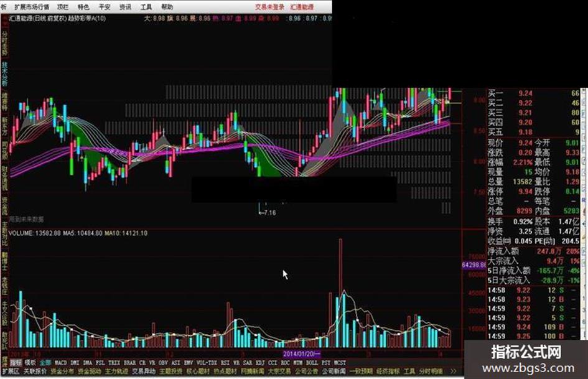Open the 工具 menu in the top bar
Viewport: 588px width, 379px height.
pos(146,7)
